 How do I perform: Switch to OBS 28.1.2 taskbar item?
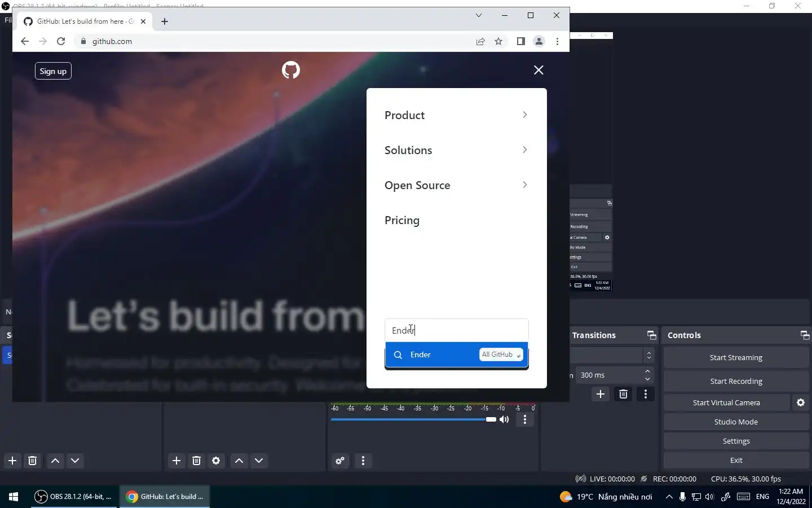pos(73,497)
